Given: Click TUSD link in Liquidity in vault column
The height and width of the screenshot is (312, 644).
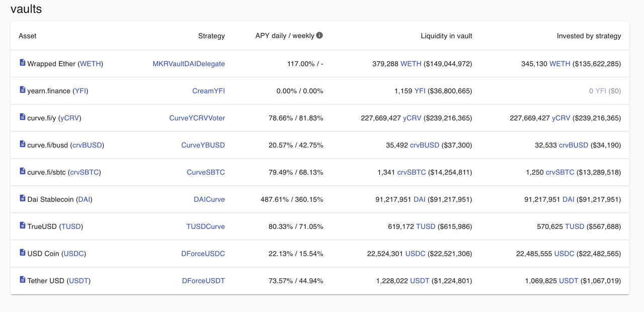Looking at the screenshot, I should point(426,227).
